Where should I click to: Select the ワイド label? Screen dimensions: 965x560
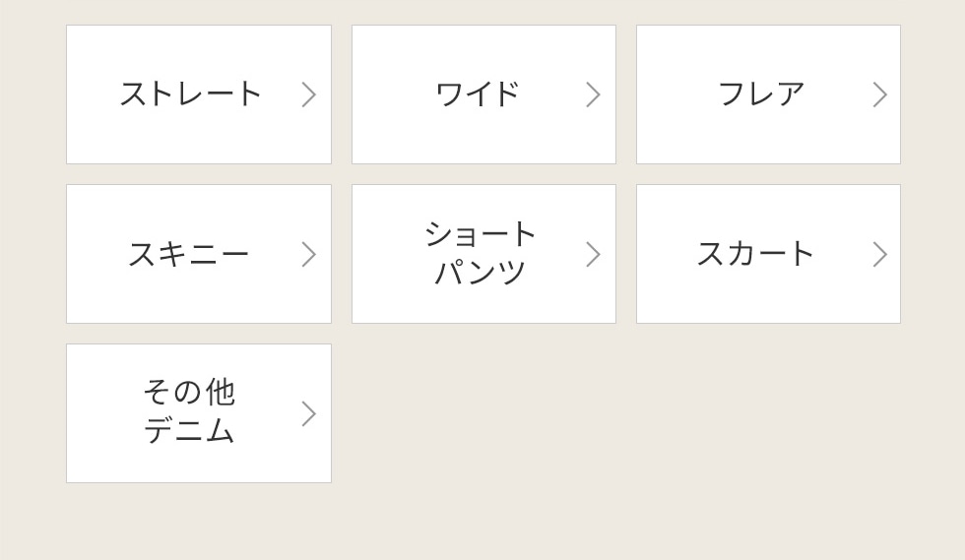[477, 94]
